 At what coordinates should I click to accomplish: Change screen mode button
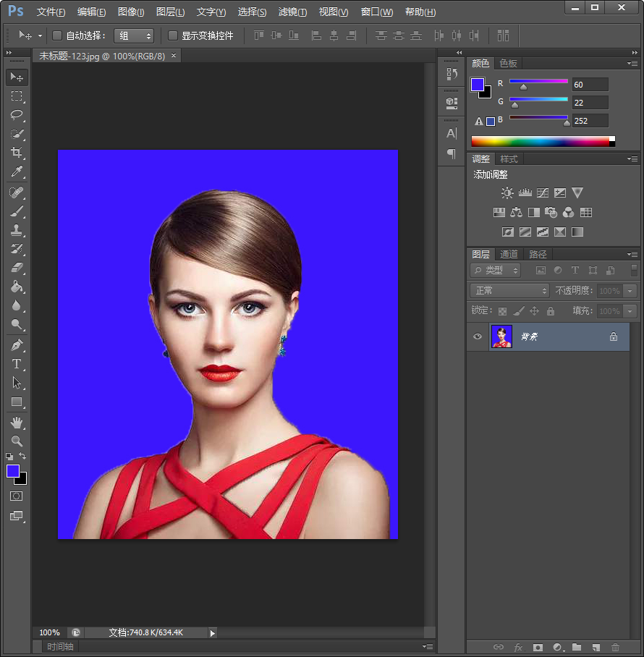pos(17,515)
